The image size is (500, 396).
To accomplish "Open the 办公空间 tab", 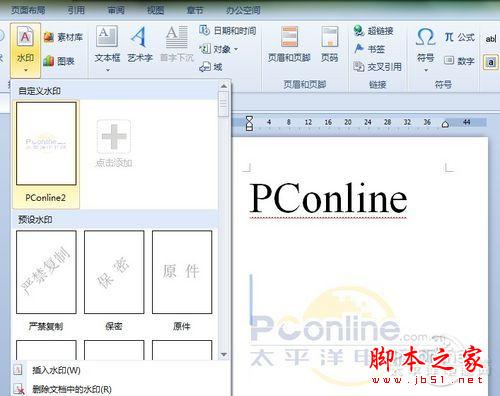I will click(x=243, y=10).
